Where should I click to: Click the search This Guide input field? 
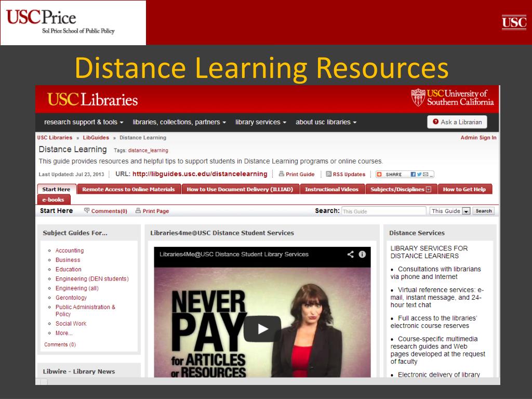click(x=383, y=211)
